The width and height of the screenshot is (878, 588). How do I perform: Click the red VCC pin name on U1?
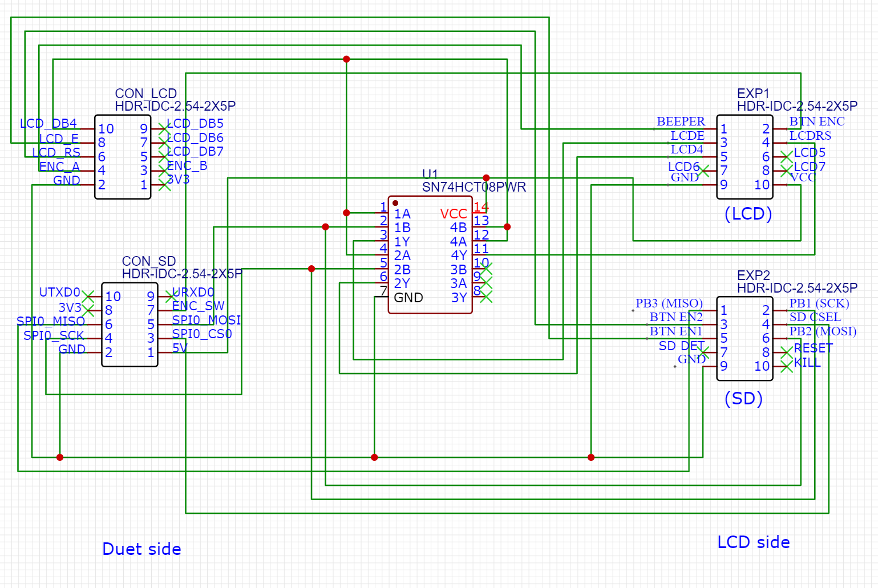(454, 214)
